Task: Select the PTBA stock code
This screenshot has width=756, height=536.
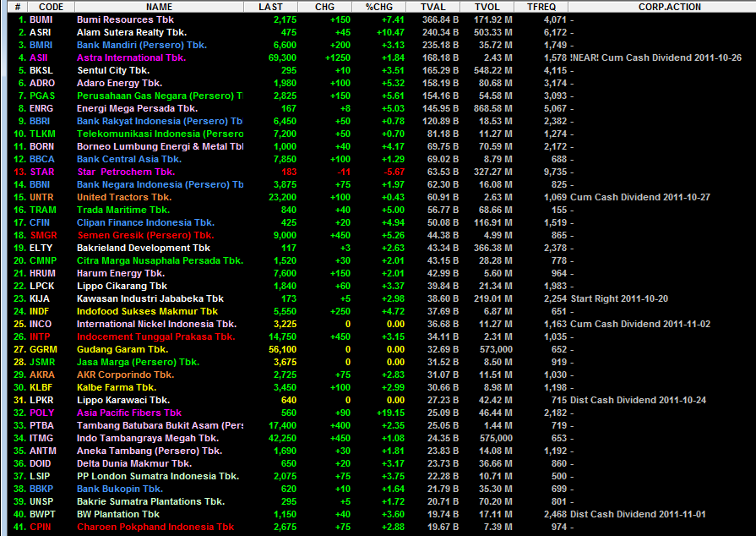Action: tap(41, 425)
